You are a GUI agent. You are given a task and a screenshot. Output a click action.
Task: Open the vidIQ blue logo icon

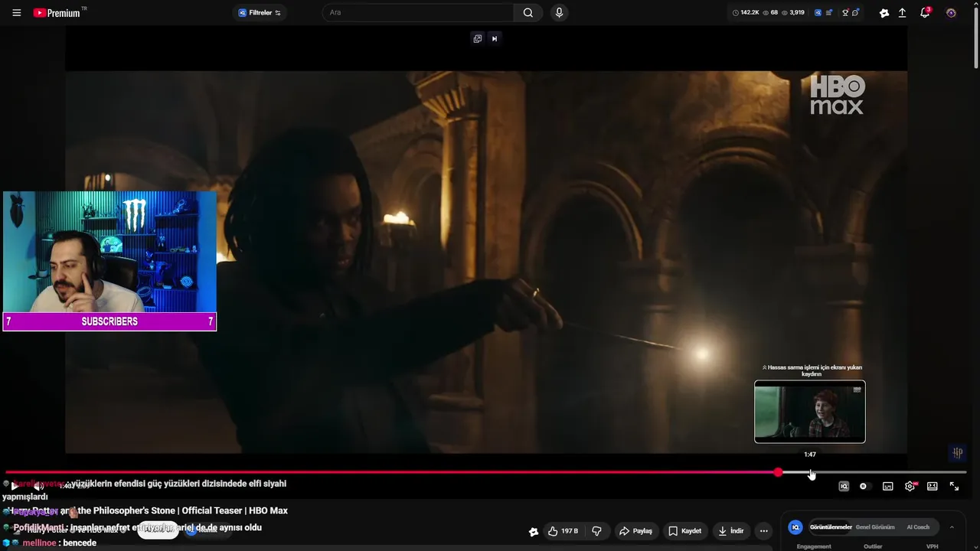click(x=818, y=13)
